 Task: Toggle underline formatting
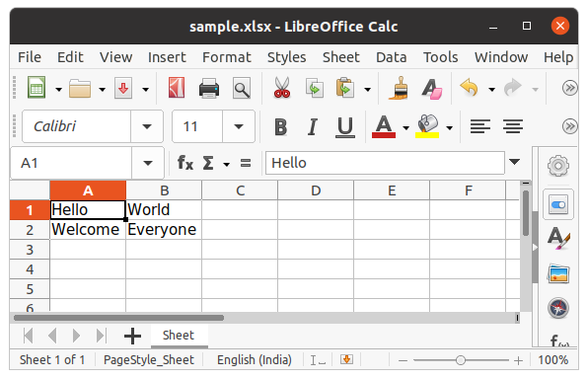345,127
